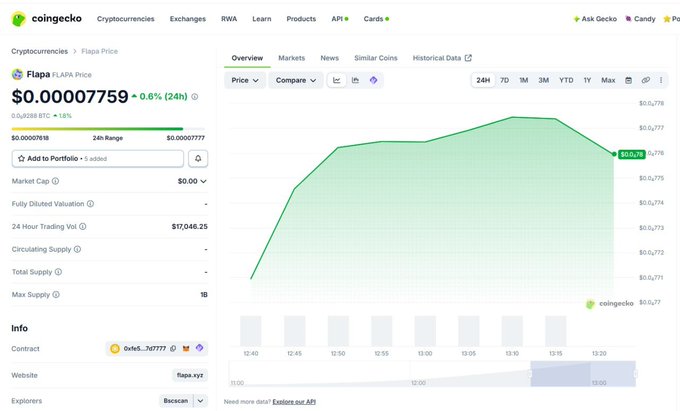Select the Max time range

pyautogui.click(x=608, y=80)
